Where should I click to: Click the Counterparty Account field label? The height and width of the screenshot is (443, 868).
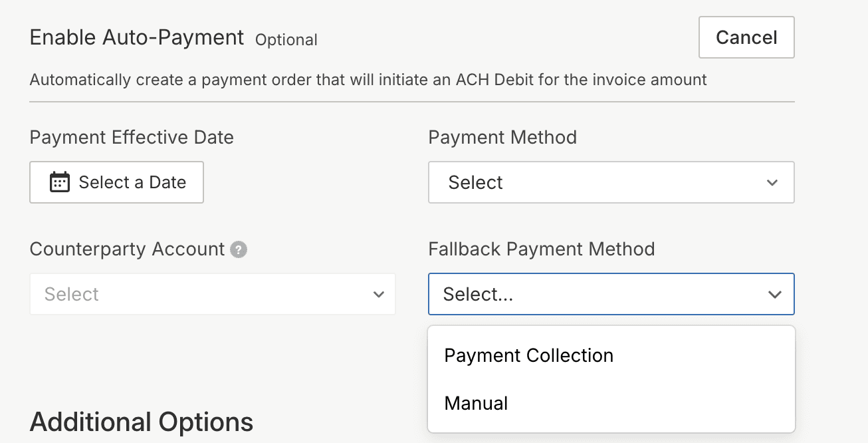coord(127,249)
